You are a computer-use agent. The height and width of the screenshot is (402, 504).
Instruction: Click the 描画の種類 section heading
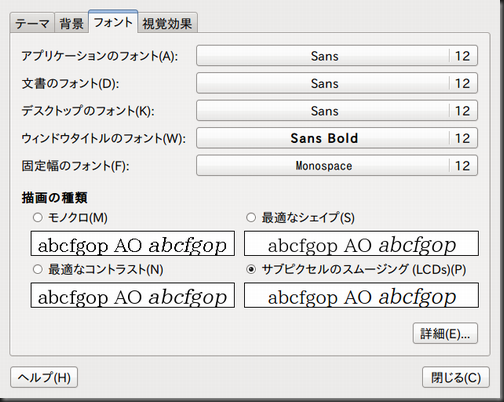(54, 198)
